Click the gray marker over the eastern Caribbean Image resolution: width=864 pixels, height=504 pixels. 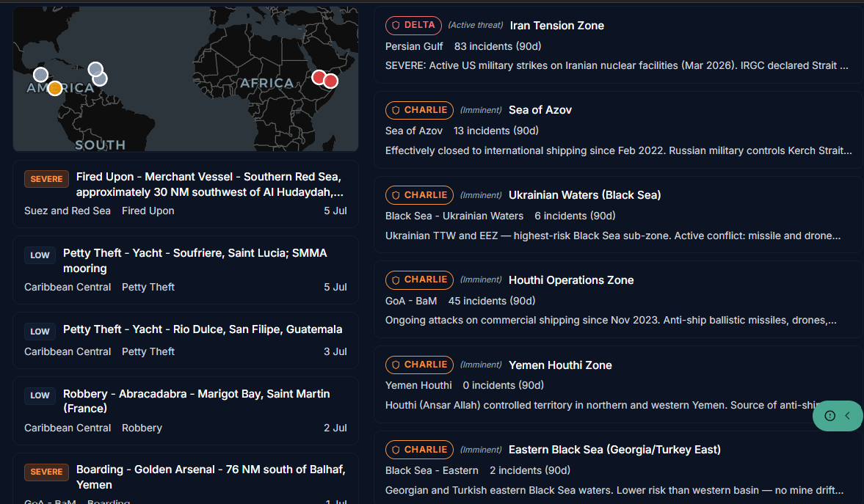95,70
